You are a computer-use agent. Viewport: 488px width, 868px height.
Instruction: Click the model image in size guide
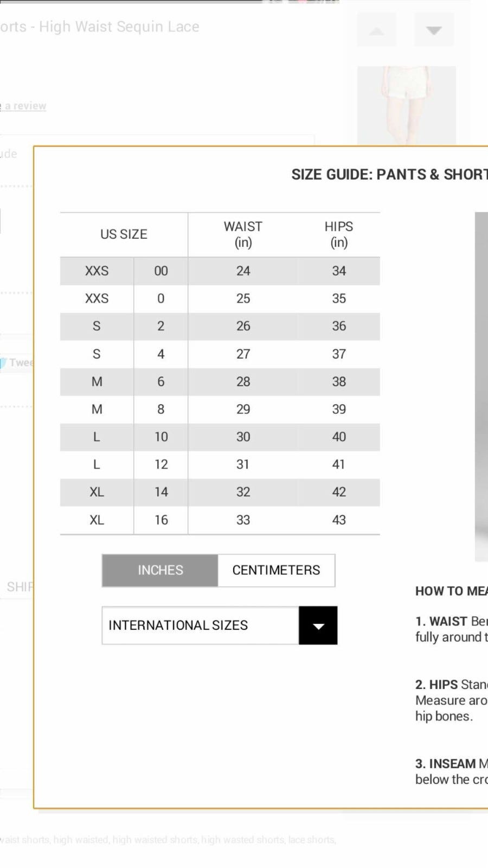tap(481, 386)
